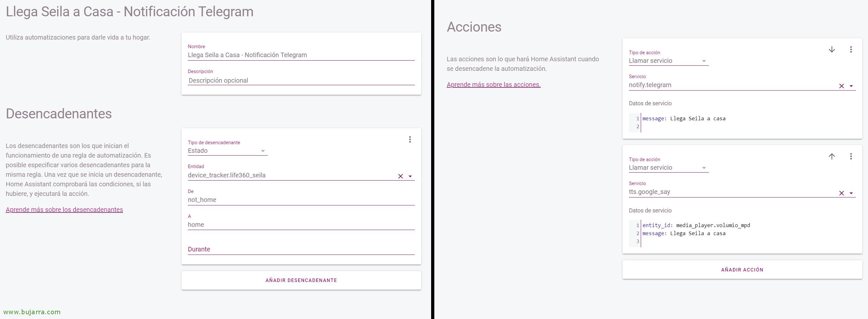The width and height of the screenshot is (868, 319).
Task: Expand the notify.telegram service dropdown arrow
Action: [x=851, y=86]
